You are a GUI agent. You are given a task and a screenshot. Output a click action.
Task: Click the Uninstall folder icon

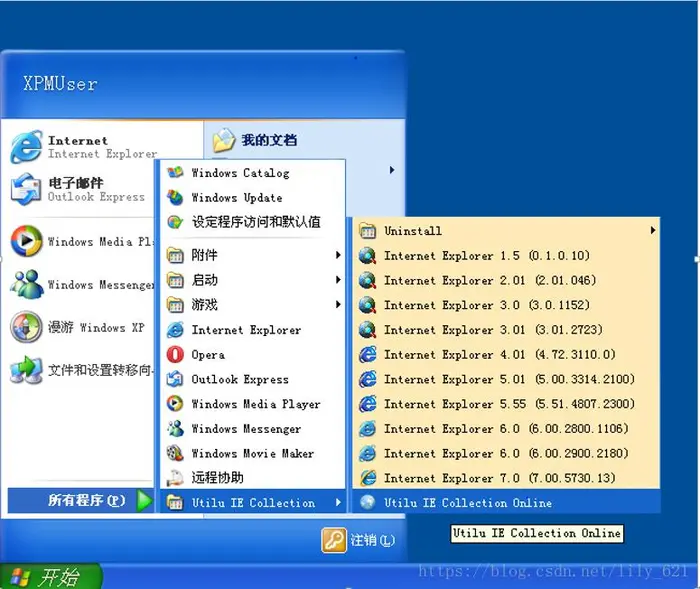point(367,230)
